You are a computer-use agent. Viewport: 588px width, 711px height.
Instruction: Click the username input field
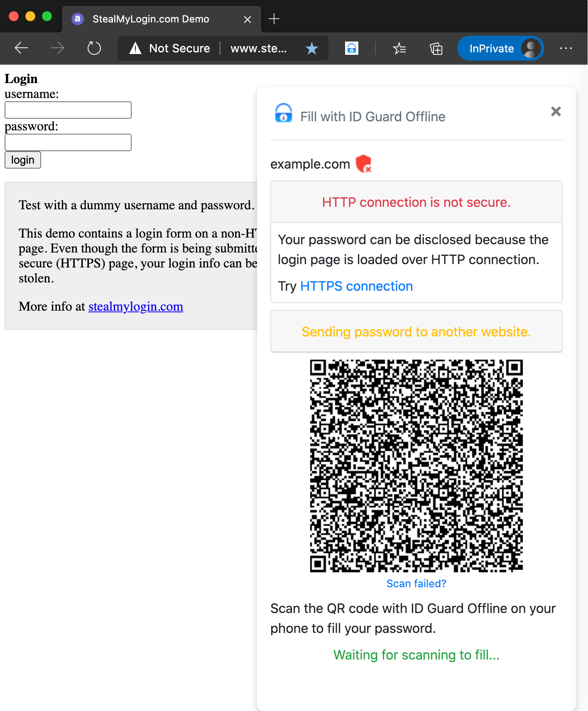click(x=68, y=110)
